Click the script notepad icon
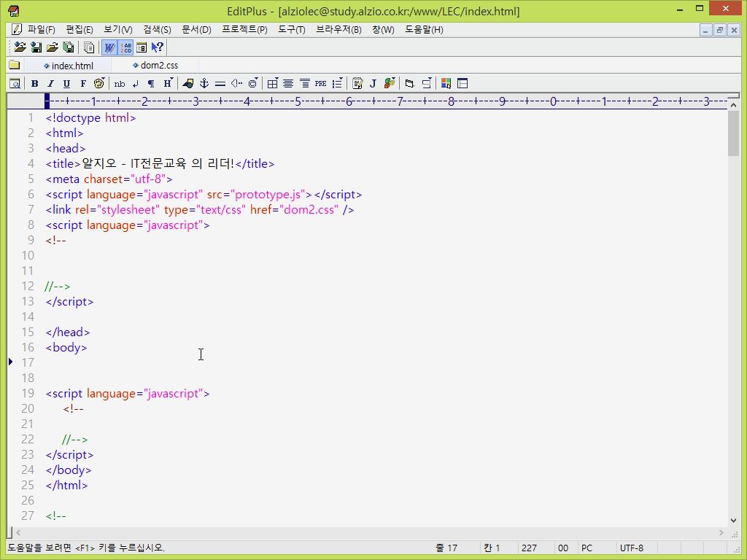 click(x=357, y=84)
